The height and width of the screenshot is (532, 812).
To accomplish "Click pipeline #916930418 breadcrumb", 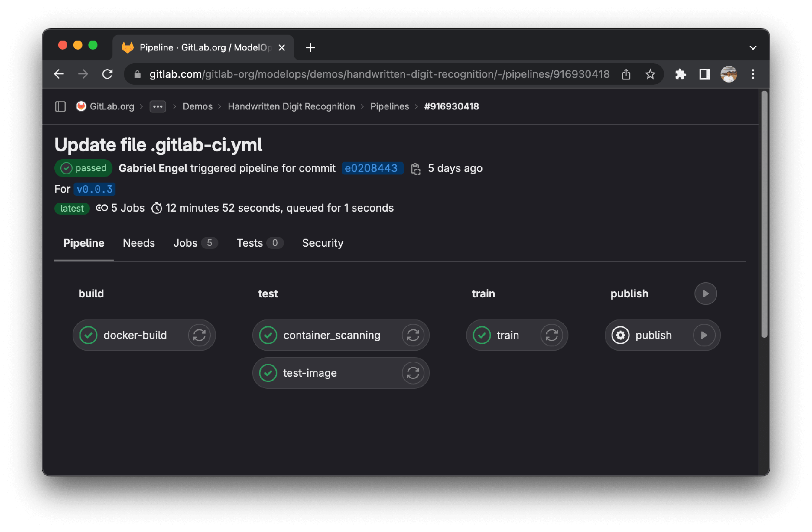I will tap(451, 106).
